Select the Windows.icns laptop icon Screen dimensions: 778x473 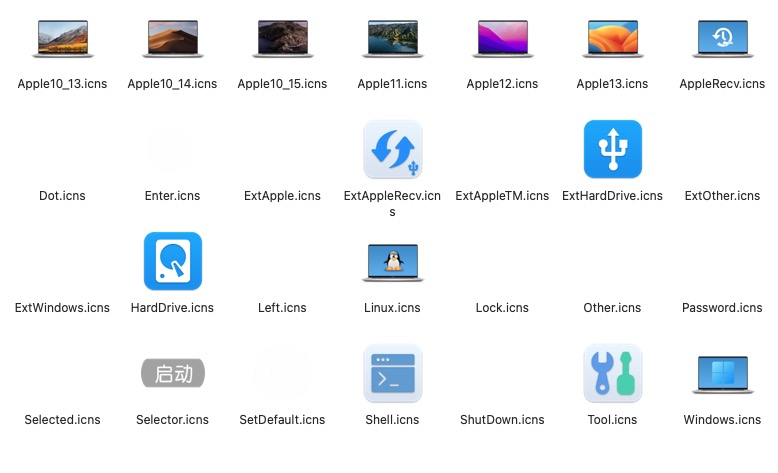[722, 374]
